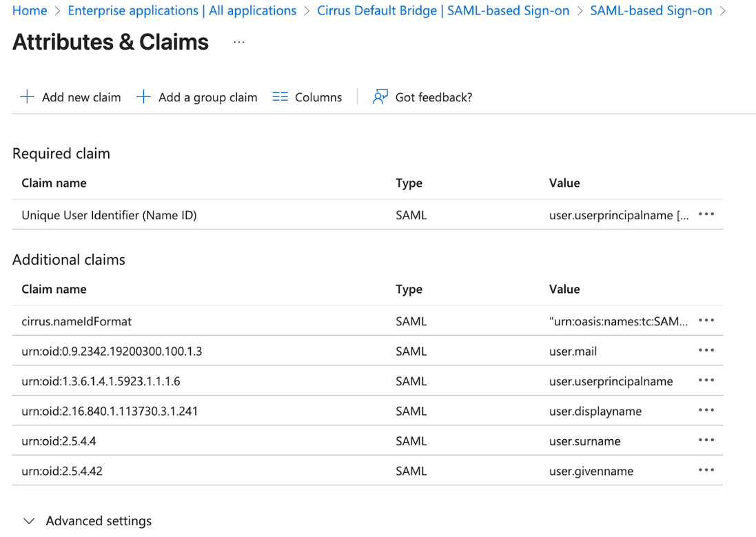Image resolution: width=756 pixels, height=537 pixels.
Task: Open ellipsis menu for user.givenname claim
Action: tap(706, 471)
